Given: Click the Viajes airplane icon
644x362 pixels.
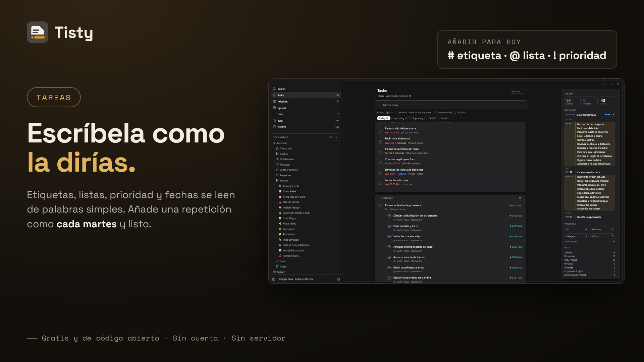Looking at the screenshot, I should click(x=277, y=266).
